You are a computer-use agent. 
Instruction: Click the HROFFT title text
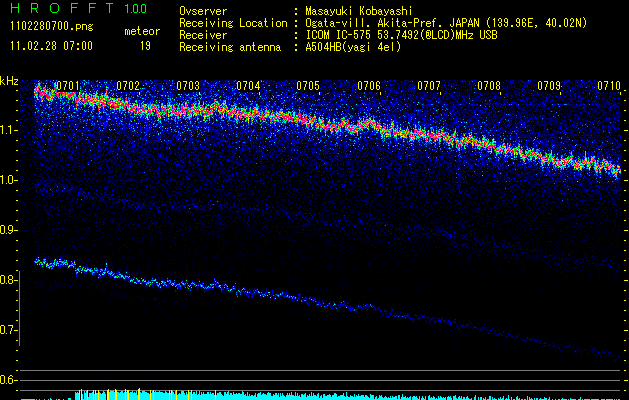[59, 9]
